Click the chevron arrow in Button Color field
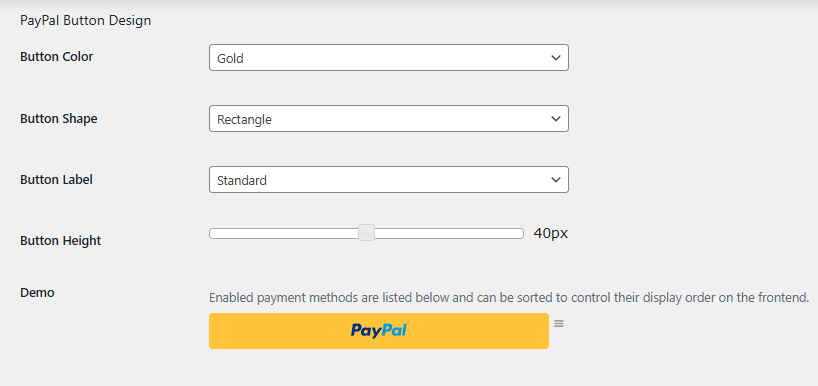This screenshot has width=818, height=386. [556, 57]
